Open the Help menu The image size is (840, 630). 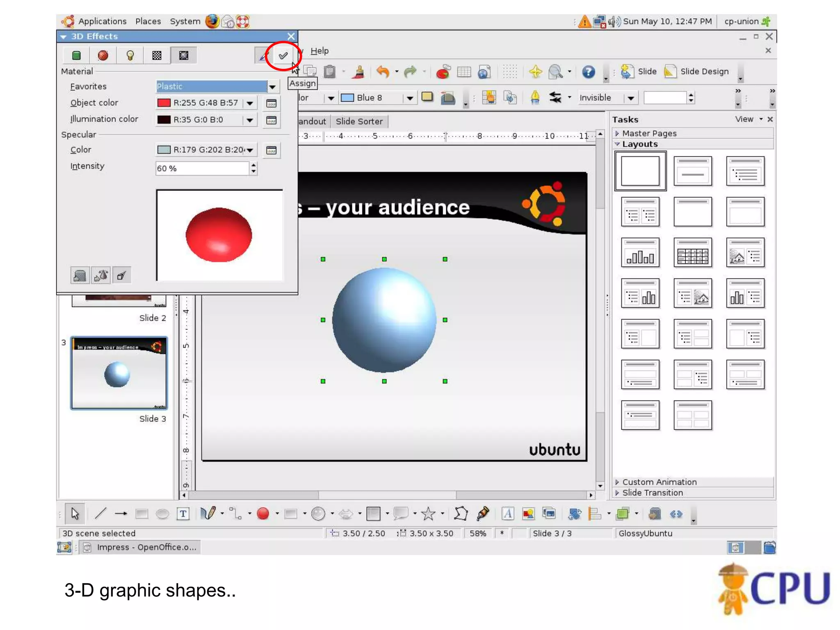319,51
